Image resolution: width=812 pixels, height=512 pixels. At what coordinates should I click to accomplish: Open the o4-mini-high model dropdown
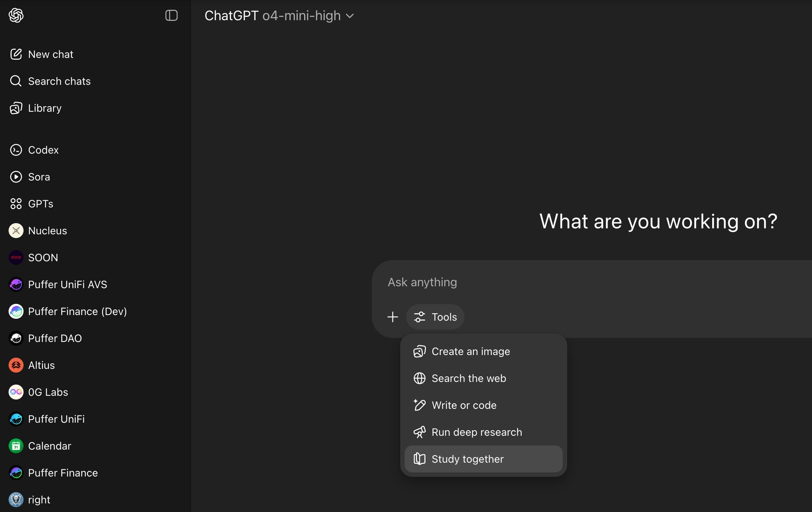[x=308, y=16]
